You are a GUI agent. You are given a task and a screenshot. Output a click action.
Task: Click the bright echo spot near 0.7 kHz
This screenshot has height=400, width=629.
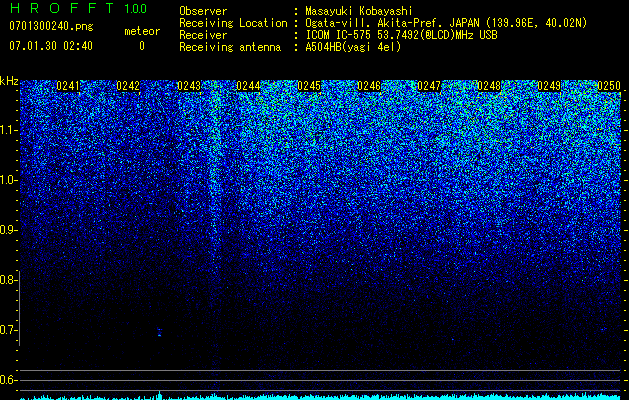159,332
